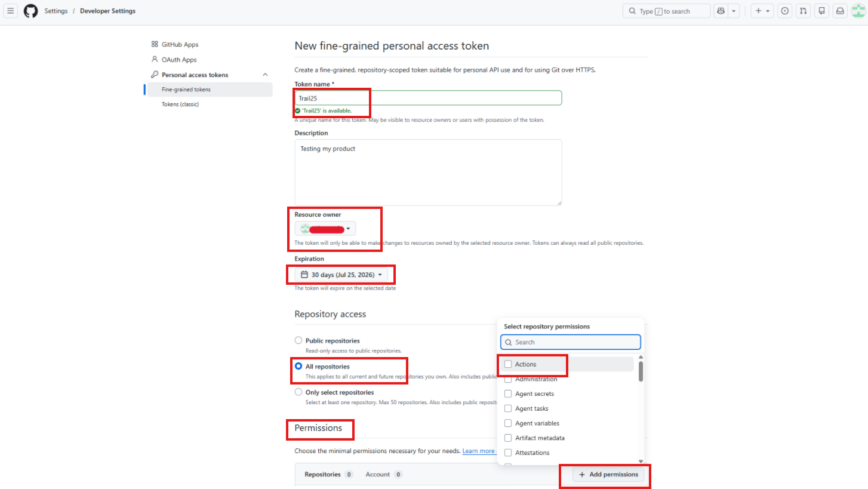Select Public repositories radio button
Viewport: 868px width, 489px height.
coord(298,340)
